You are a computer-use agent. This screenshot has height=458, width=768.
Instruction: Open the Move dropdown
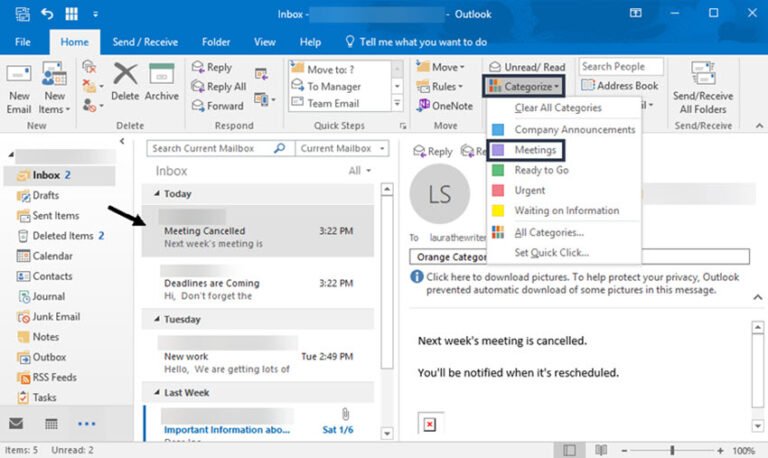tap(440, 67)
